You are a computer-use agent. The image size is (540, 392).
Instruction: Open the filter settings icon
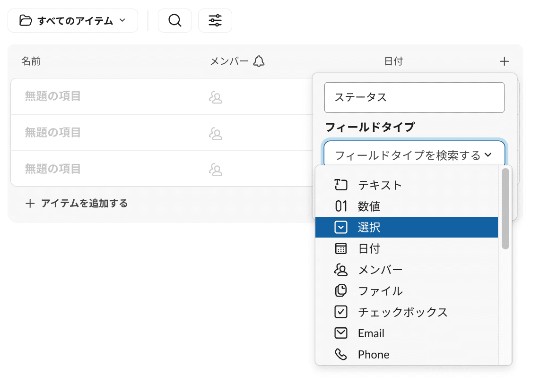215,20
